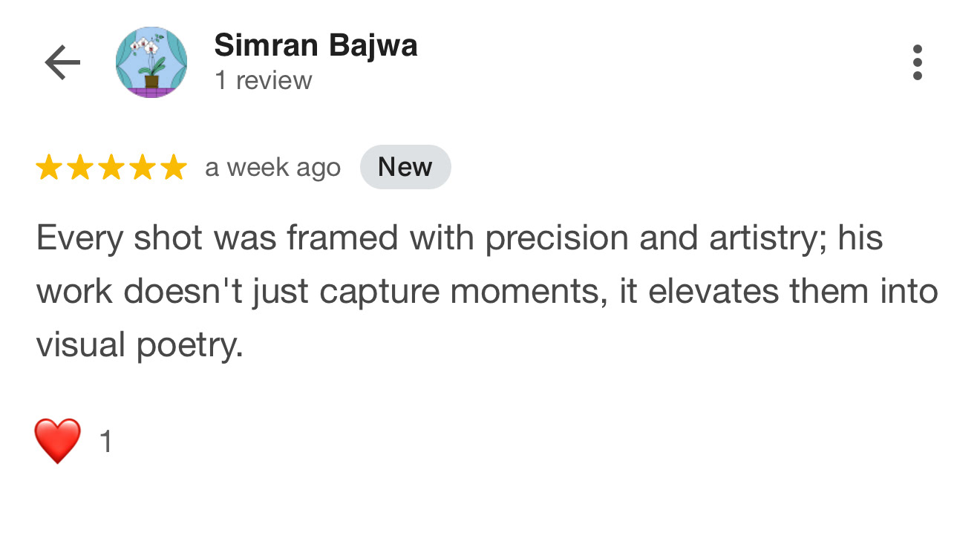980x553 pixels.
Task: Click the "New" badge
Action: [x=405, y=167]
